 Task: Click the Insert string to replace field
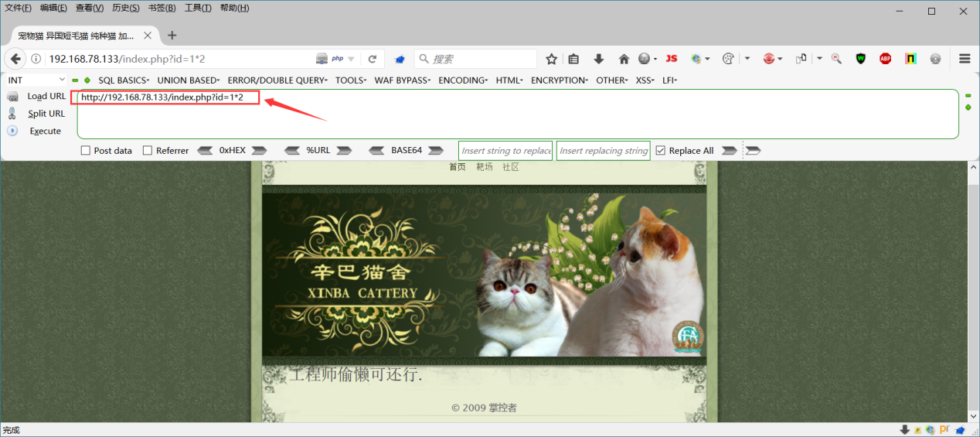[x=506, y=151]
